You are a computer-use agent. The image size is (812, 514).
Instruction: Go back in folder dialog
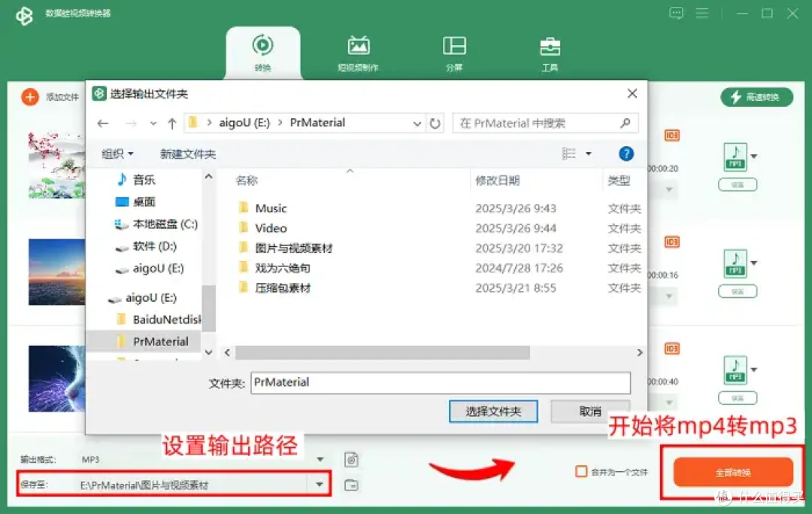click(x=103, y=123)
